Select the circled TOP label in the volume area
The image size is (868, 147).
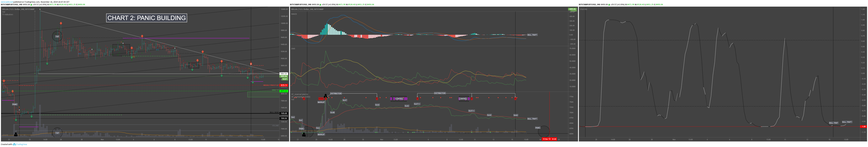57,133
